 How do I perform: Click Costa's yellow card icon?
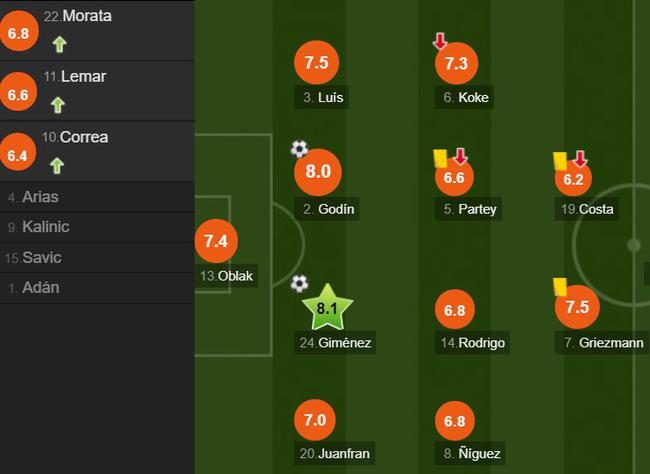560,161
